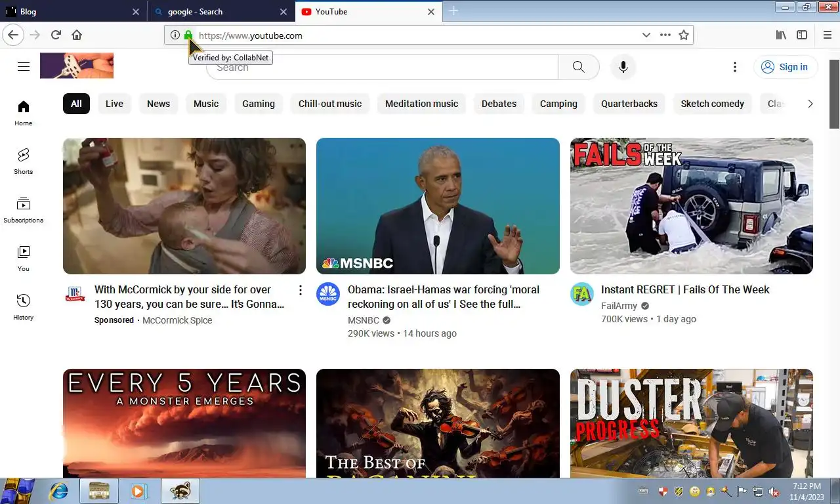Filter videos by Gaming chip
This screenshot has height=504, width=840.
[259, 104]
